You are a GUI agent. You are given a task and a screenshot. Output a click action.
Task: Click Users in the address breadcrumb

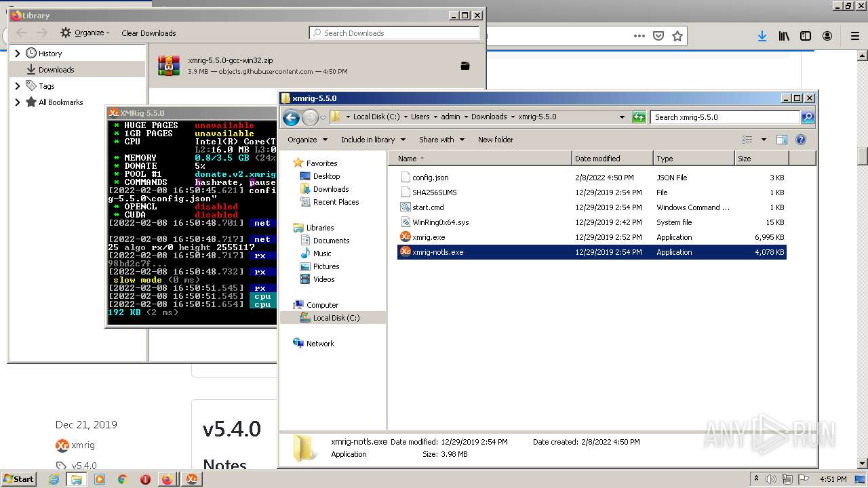[420, 117]
